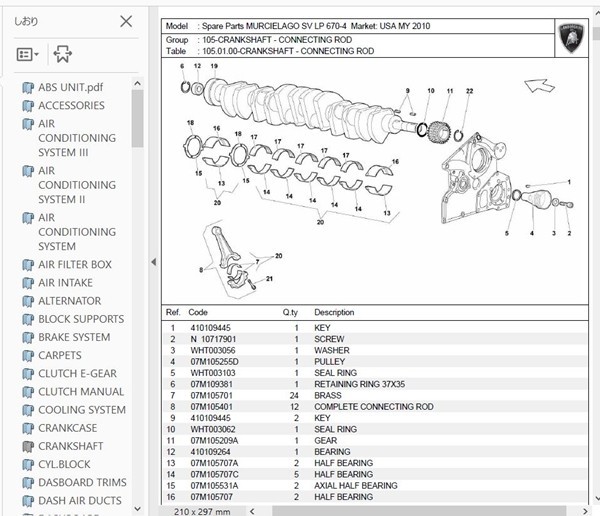Click the Description column header
600x516 pixels.
tap(334, 312)
